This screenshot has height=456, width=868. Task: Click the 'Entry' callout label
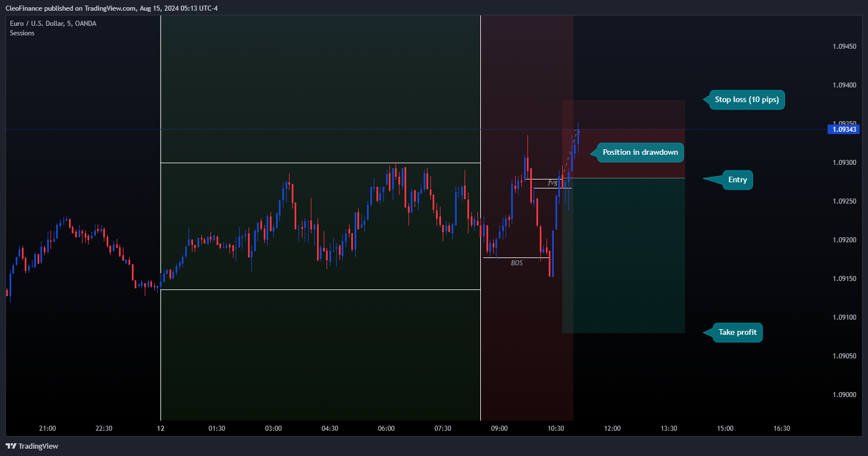tap(737, 180)
